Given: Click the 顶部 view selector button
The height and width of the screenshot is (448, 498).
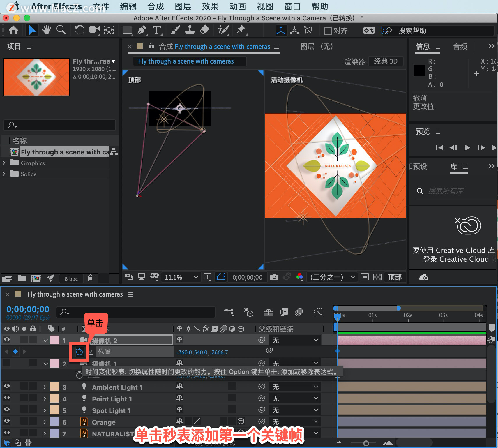Looking at the screenshot, I should [x=395, y=277].
